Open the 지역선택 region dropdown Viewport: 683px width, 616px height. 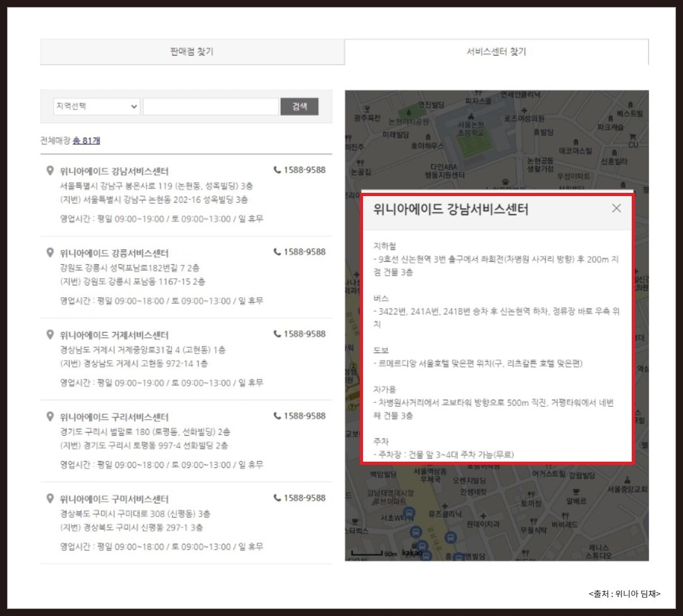pos(96,106)
